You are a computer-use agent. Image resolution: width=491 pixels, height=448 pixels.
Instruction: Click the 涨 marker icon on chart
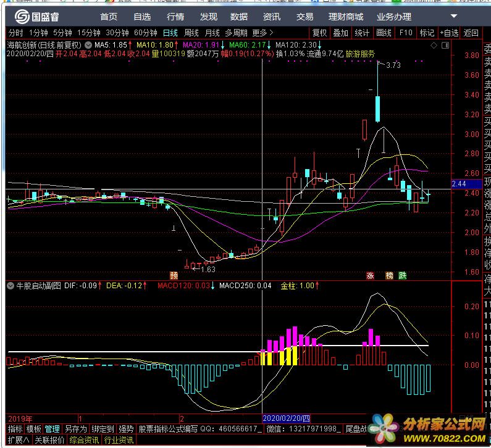pyautogui.click(x=371, y=275)
